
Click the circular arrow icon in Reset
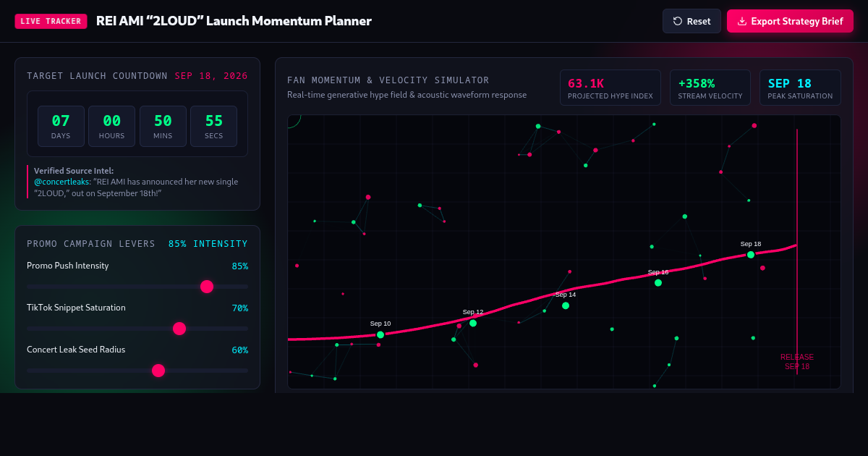tap(678, 21)
